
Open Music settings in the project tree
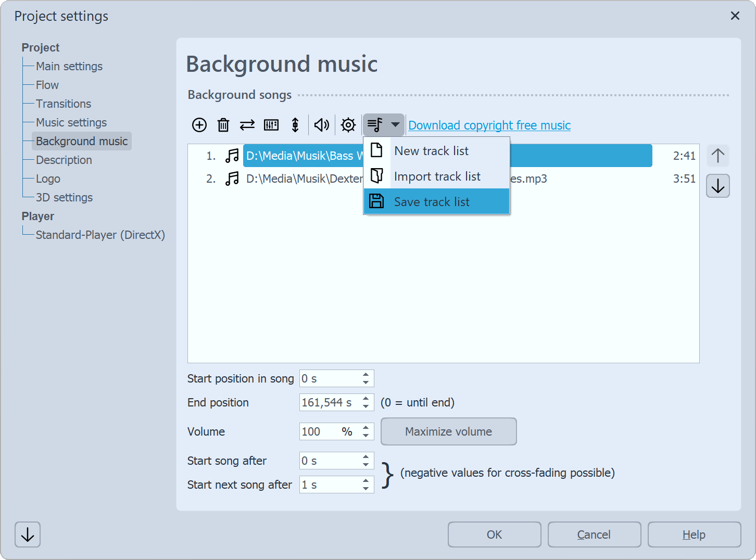pyautogui.click(x=71, y=122)
